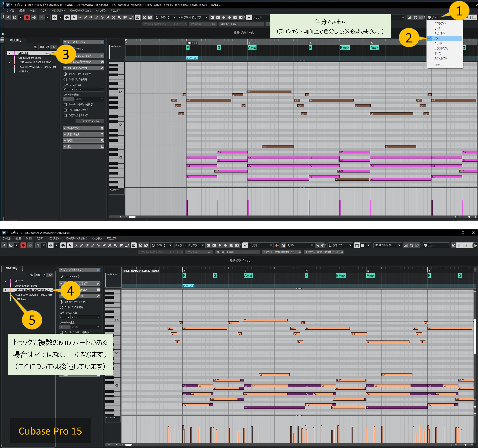The image size is (478, 448).
Task: Click the Iterative Quantize icon beside 1/16
Action: tap(317, 245)
